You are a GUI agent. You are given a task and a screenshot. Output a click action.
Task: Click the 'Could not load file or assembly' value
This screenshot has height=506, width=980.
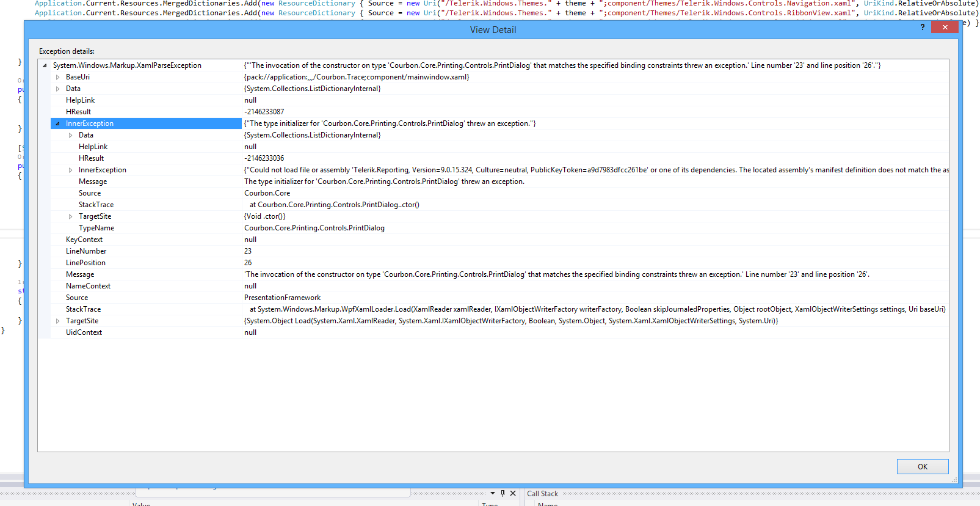(x=597, y=170)
